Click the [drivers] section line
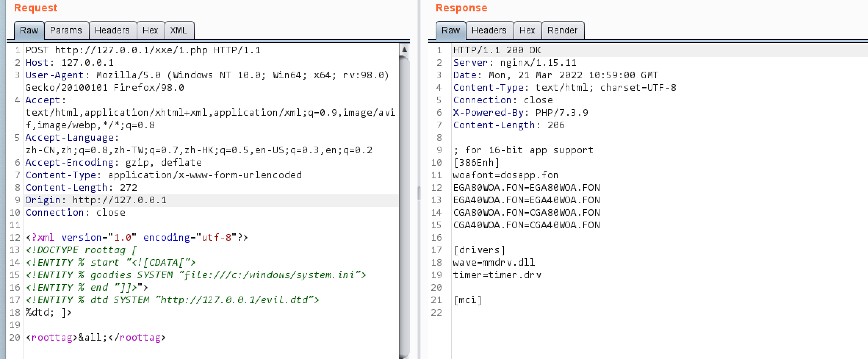868x359 pixels. tap(479, 250)
